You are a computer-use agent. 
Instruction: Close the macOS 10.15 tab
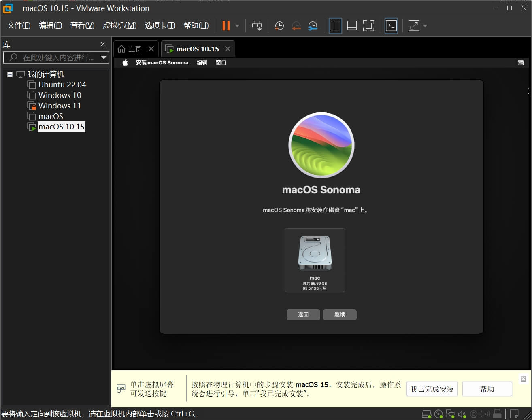click(x=228, y=49)
